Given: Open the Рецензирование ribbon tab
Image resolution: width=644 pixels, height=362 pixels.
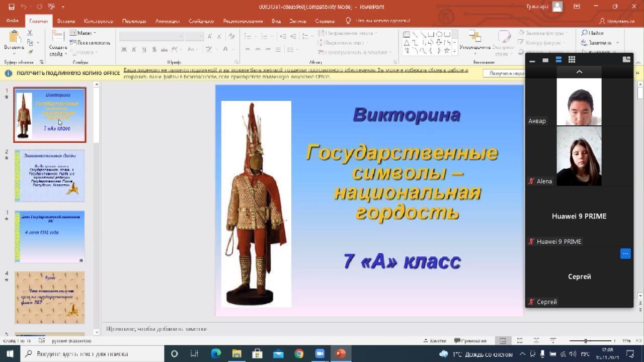Looking at the screenshot, I should (x=242, y=21).
